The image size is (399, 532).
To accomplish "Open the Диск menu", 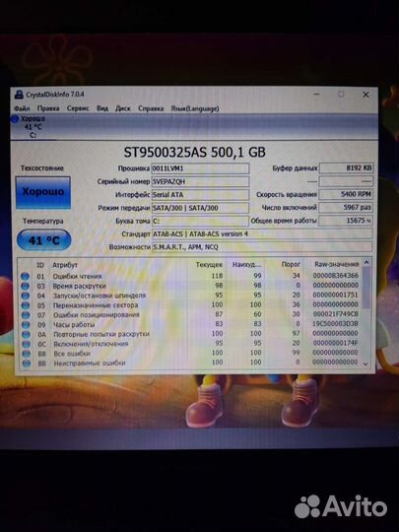I will pyautogui.click(x=123, y=108).
